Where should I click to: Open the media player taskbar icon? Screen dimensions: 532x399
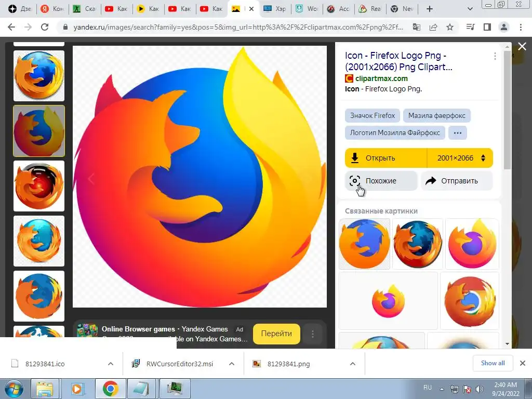click(x=77, y=389)
